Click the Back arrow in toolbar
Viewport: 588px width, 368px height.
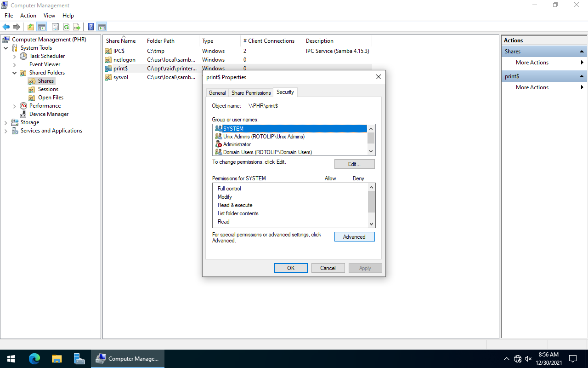coord(6,27)
